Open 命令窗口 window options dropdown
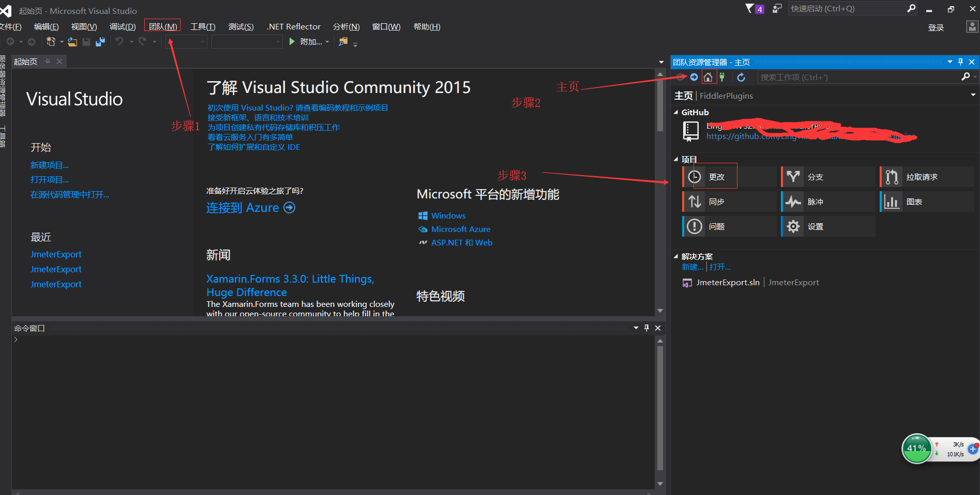Viewport: 980px width, 495px height. (636, 328)
